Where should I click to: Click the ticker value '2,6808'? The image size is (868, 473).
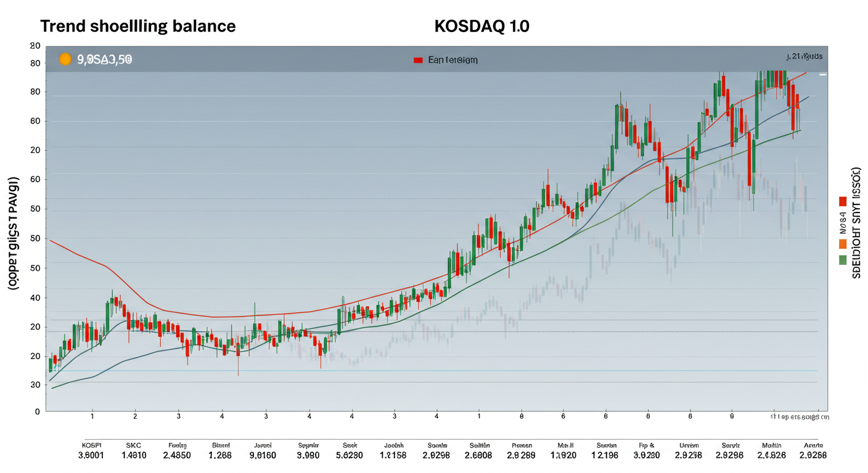coord(478,456)
